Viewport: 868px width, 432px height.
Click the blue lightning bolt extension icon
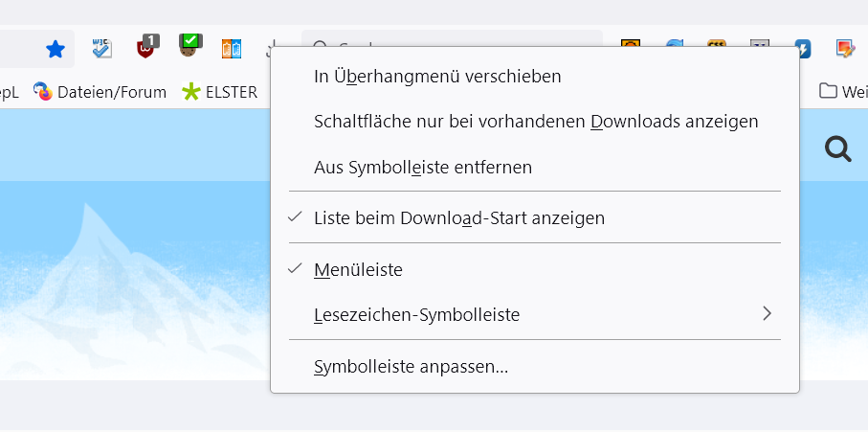click(802, 48)
